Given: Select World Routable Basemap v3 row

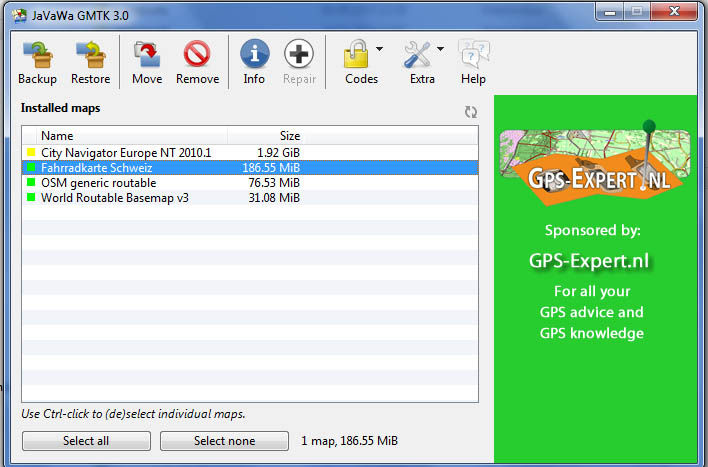Looking at the screenshot, I should [x=114, y=198].
